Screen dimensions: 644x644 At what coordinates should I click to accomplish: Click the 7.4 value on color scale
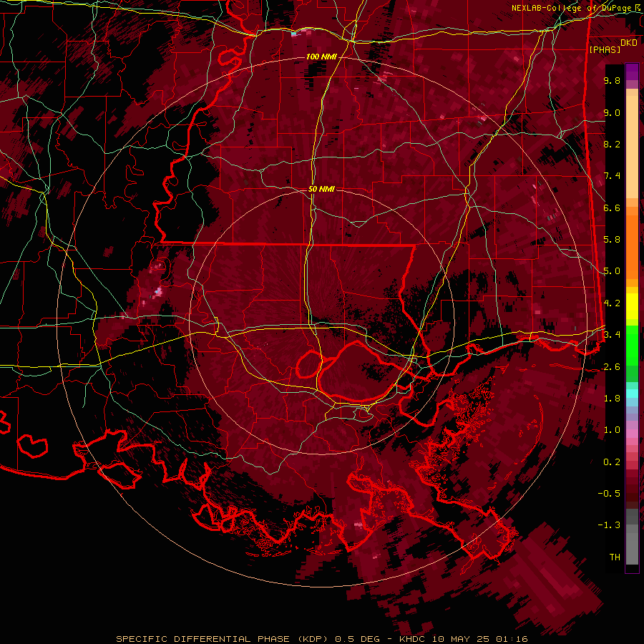click(612, 176)
